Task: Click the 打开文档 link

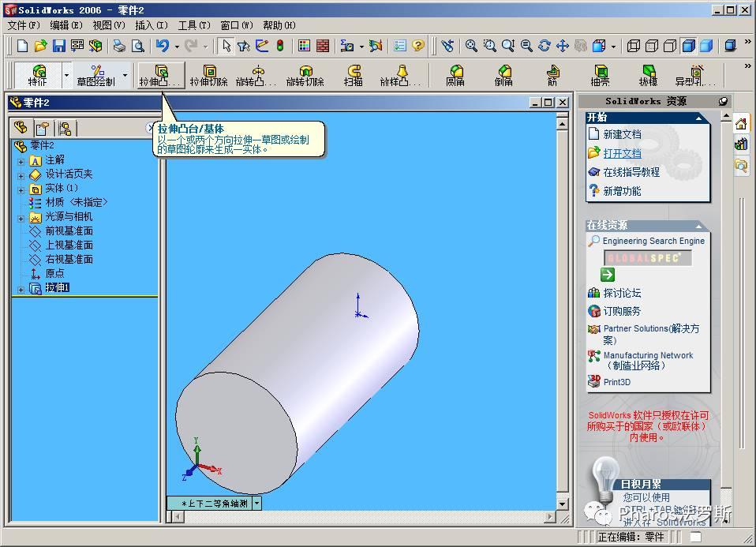Action: (x=622, y=153)
